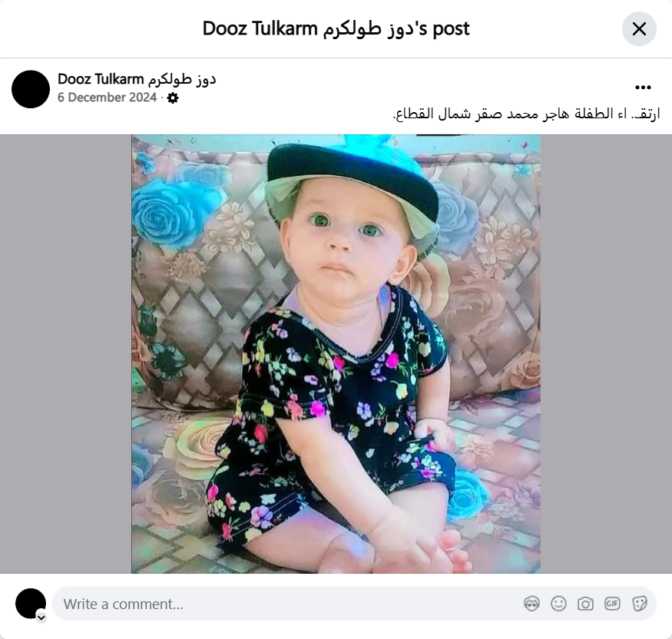672x639 pixels.
Task: Open the Dooz Tulkarm page name link
Action: coord(137,79)
